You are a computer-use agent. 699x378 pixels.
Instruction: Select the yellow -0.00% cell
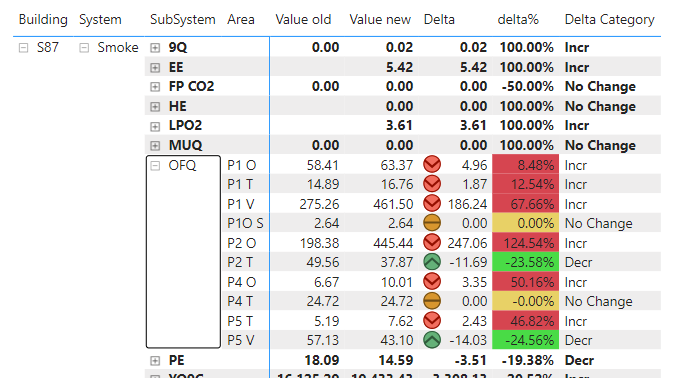click(526, 301)
